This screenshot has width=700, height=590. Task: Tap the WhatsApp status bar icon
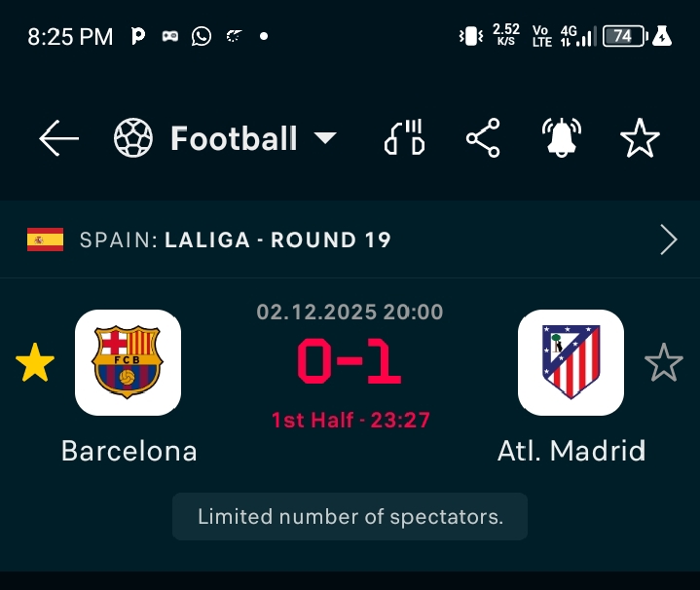click(202, 36)
